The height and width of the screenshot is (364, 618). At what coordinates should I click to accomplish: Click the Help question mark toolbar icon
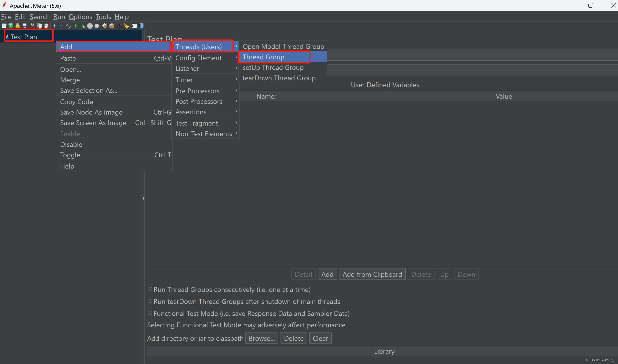(141, 26)
